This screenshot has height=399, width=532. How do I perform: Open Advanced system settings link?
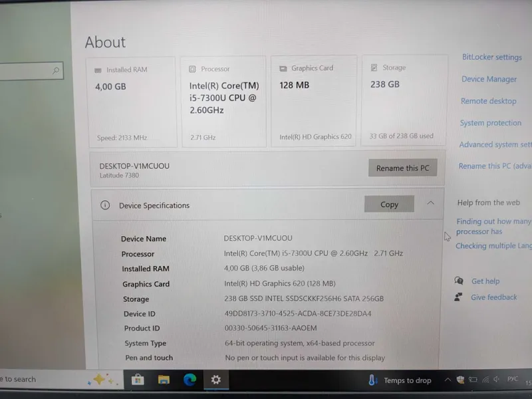pos(495,145)
